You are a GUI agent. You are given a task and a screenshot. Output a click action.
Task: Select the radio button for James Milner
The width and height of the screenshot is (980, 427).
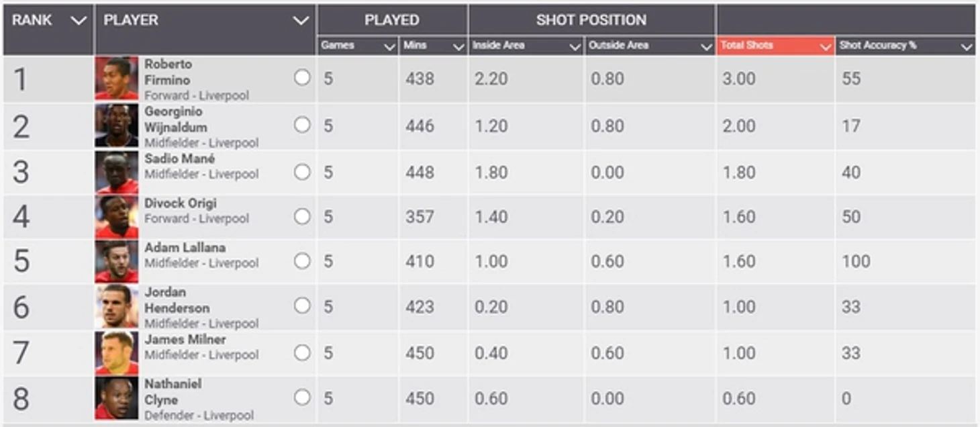tap(302, 352)
